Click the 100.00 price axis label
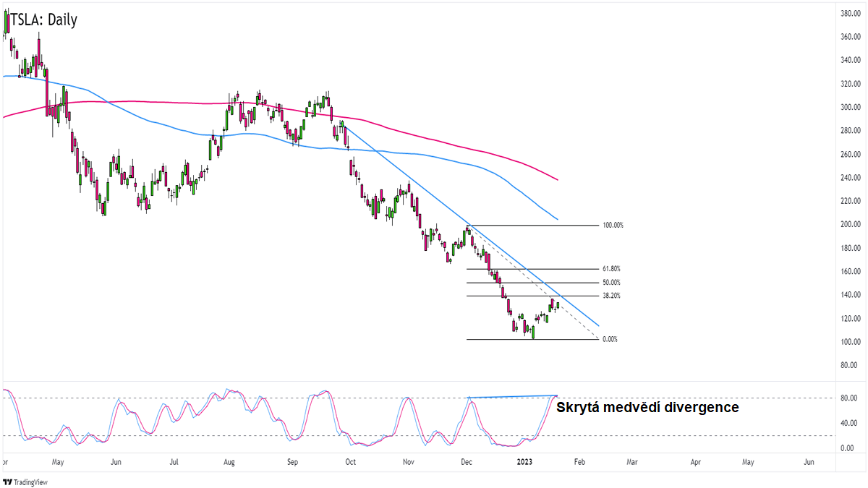This screenshot has width=868, height=488. [x=849, y=342]
